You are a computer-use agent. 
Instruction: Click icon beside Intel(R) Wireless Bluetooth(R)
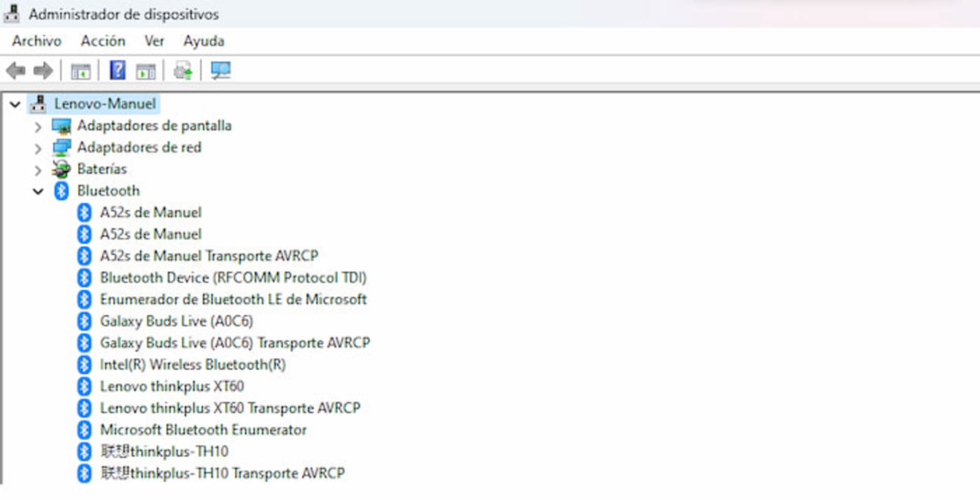coord(84,365)
